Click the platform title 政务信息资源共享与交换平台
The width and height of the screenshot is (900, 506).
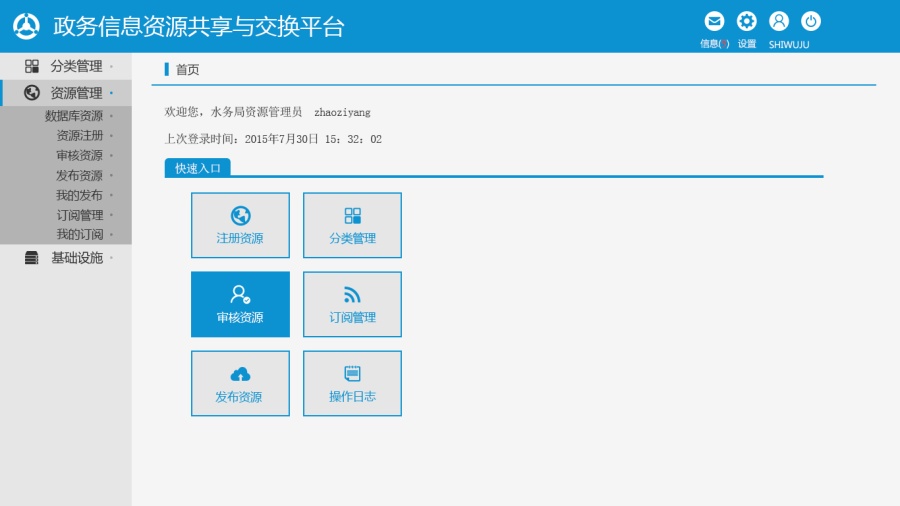pos(199,26)
